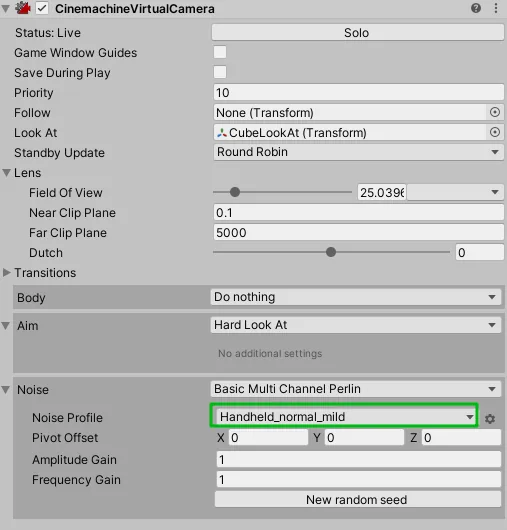
Task: Enable Game Window Guides checkbox
Action: 220,52
